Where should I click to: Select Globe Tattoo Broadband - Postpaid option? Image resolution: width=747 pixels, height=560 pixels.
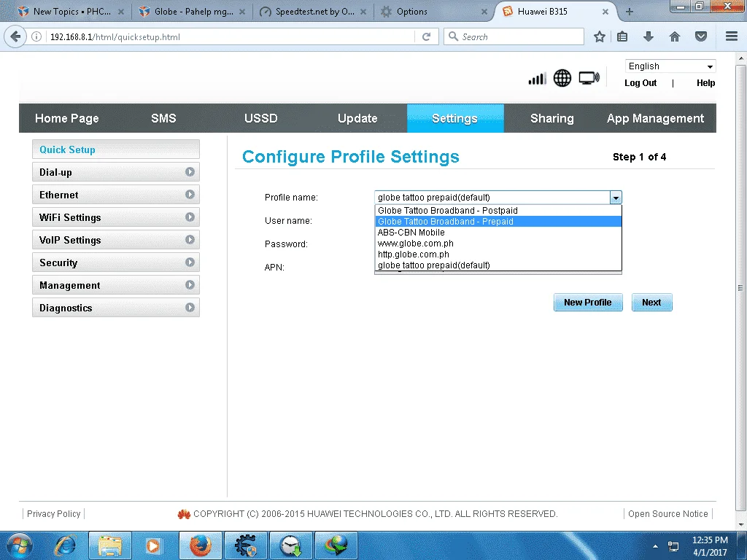(x=498, y=211)
